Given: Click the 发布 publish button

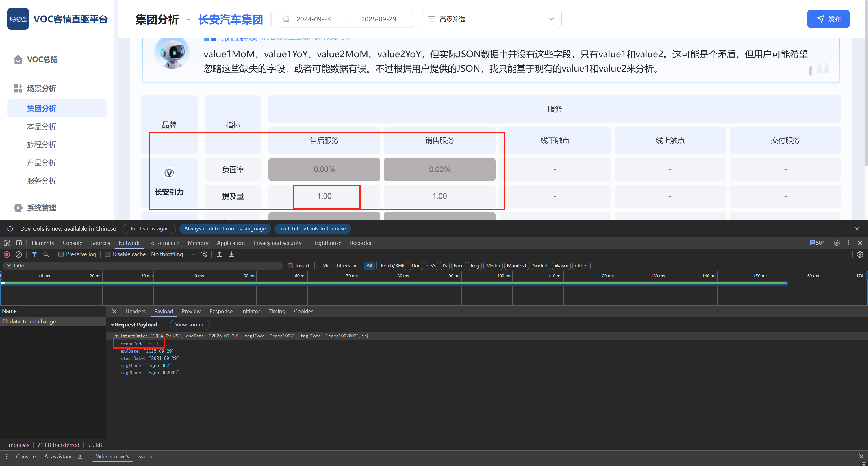Looking at the screenshot, I should click(828, 19).
